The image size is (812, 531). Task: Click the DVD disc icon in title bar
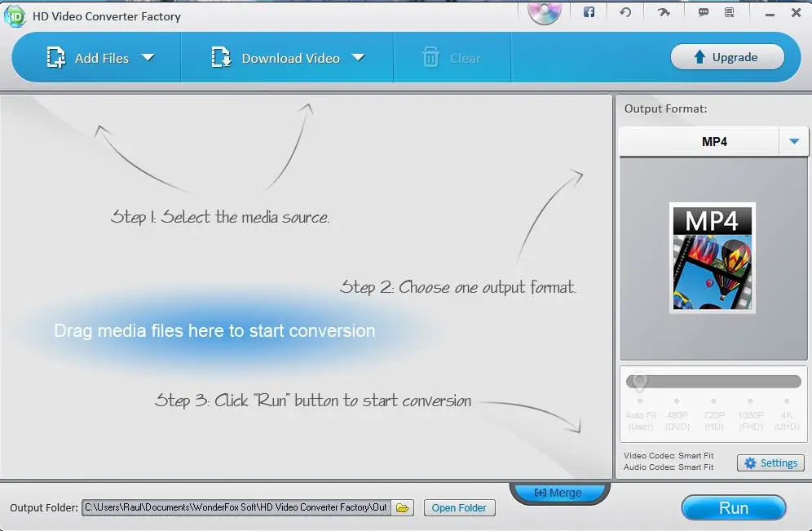click(x=545, y=13)
